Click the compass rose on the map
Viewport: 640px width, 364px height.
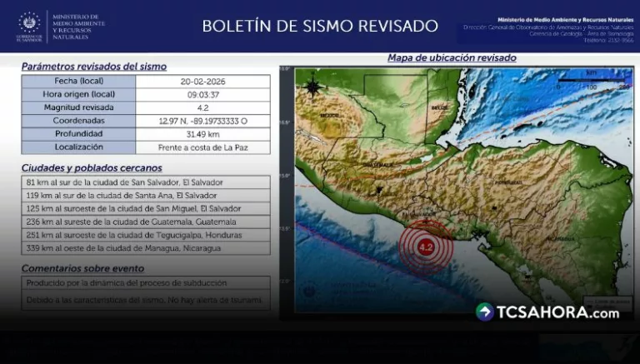[312, 86]
